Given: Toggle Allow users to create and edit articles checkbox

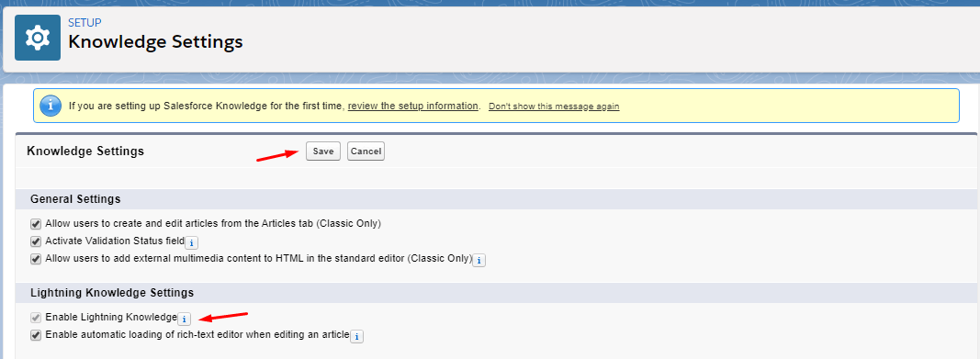Looking at the screenshot, I should coord(36,223).
